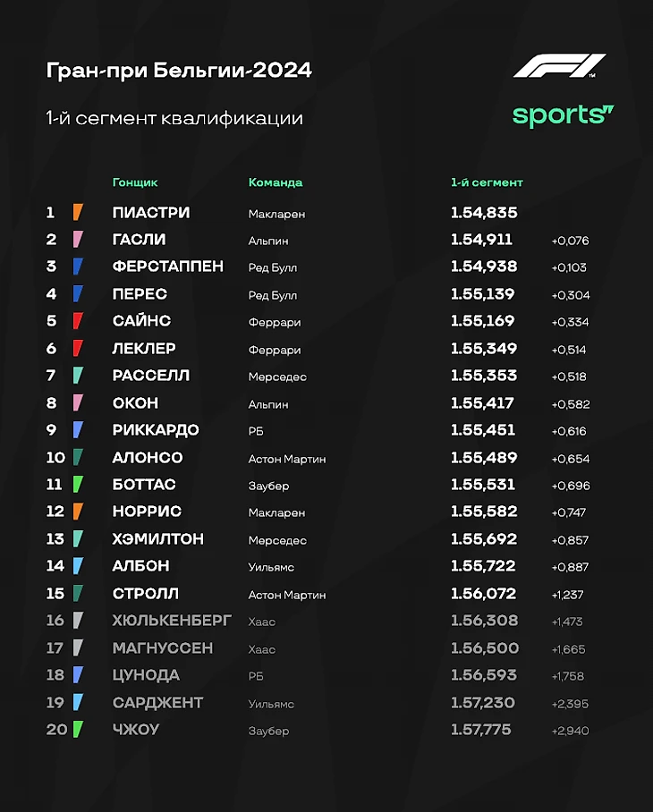Click driver name ЛЕКЛЕР
The width and height of the screenshot is (653, 812).
click(x=144, y=349)
